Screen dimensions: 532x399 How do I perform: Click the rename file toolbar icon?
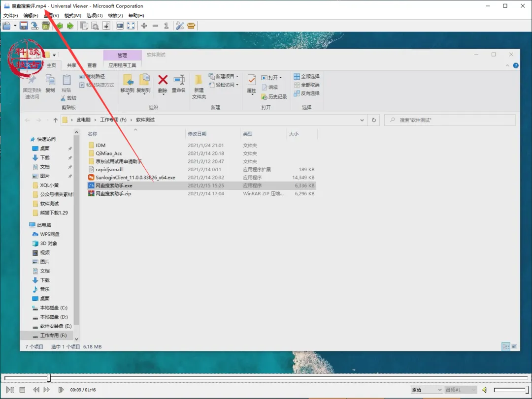34,26
